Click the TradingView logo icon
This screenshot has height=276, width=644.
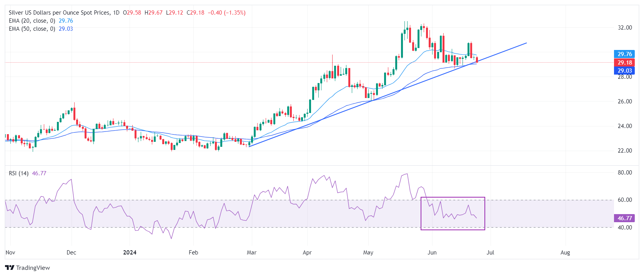pos(10,268)
